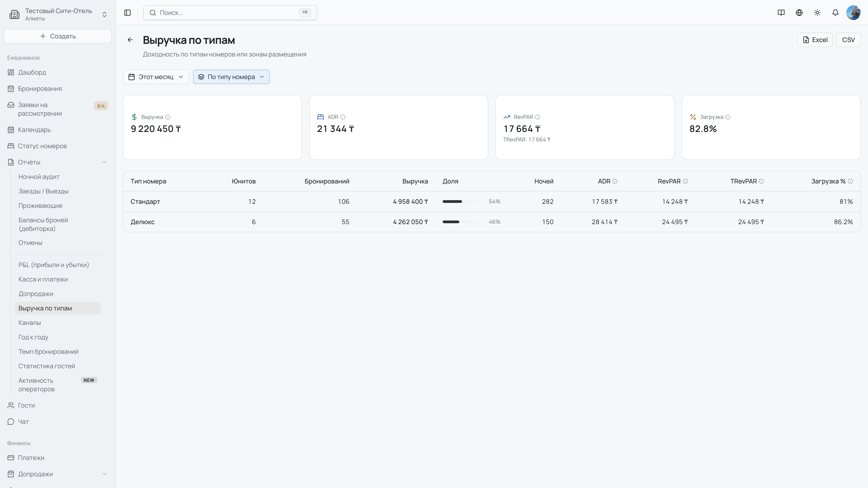868x488 pixels.
Task: Click the Бронирования calendar-check icon
Action: point(11,89)
